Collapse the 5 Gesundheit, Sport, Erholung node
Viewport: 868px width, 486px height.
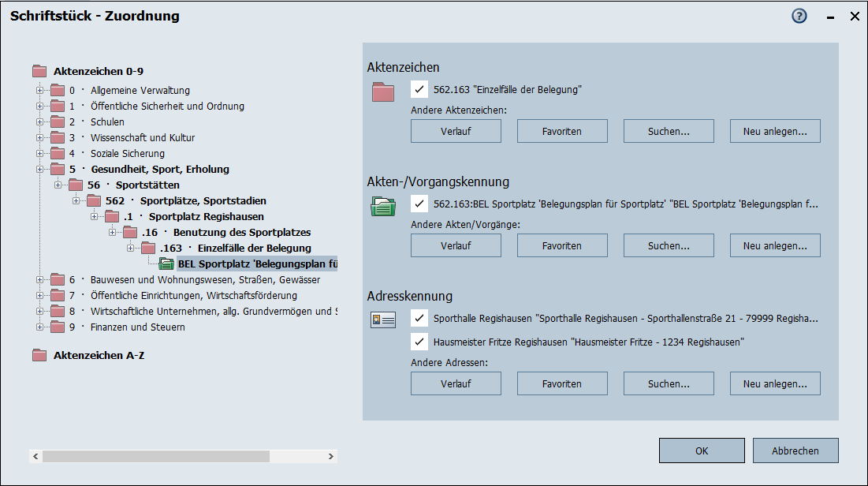(39, 169)
